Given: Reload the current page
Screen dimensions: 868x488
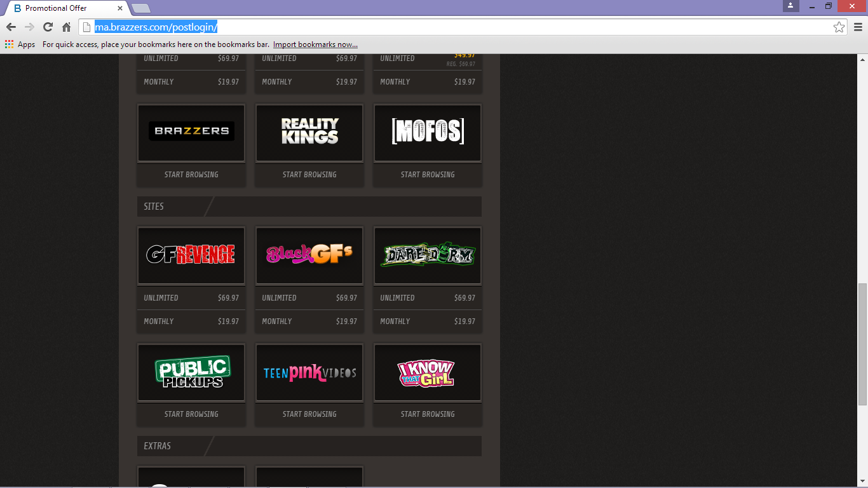Looking at the screenshot, I should pos(48,27).
